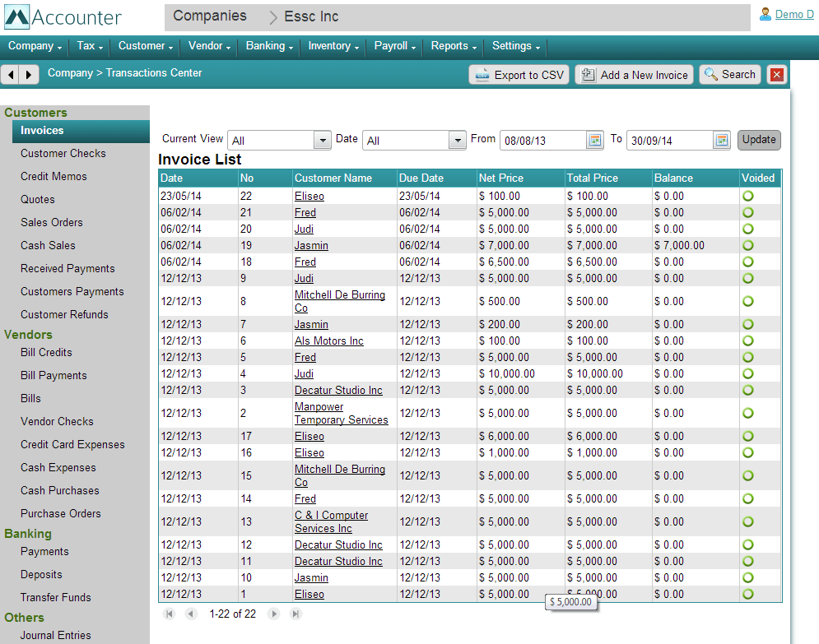Image resolution: width=819 pixels, height=644 pixels.
Task: Open the Tax menu
Action: pos(90,46)
